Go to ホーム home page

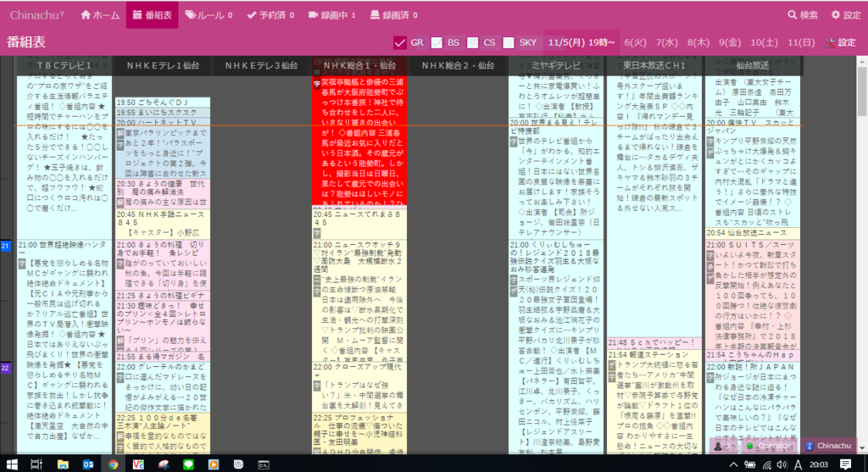[100, 15]
